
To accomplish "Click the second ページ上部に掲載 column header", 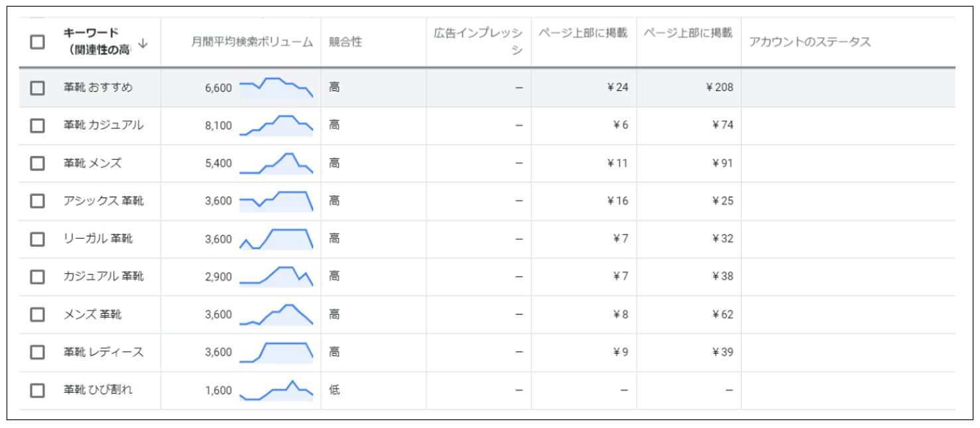I will (688, 33).
